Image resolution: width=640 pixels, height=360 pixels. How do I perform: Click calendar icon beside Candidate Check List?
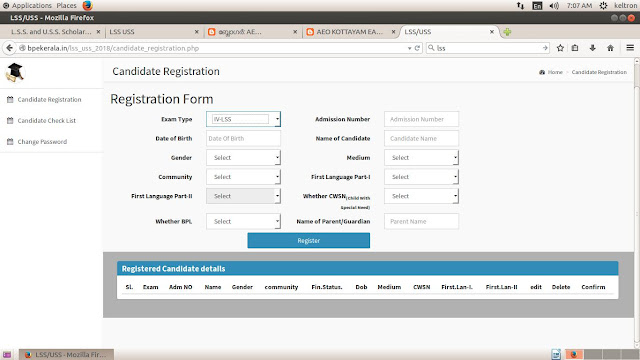10,121
